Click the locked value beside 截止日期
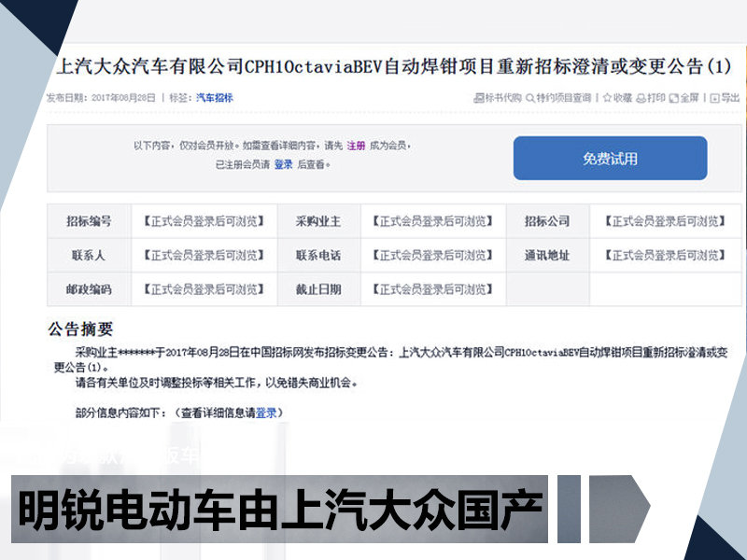Screen dimensions: 747x560 click(432, 289)
